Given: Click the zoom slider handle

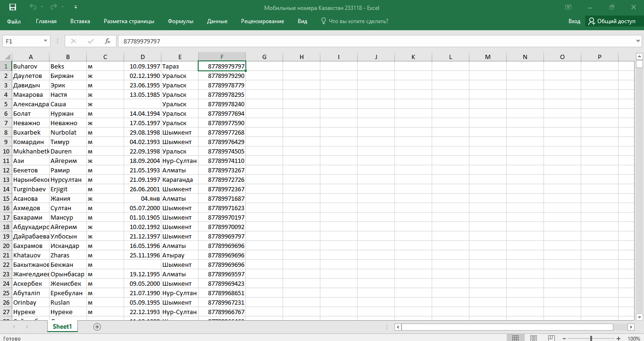Looking at the screenshot, I should pos(591,338).
